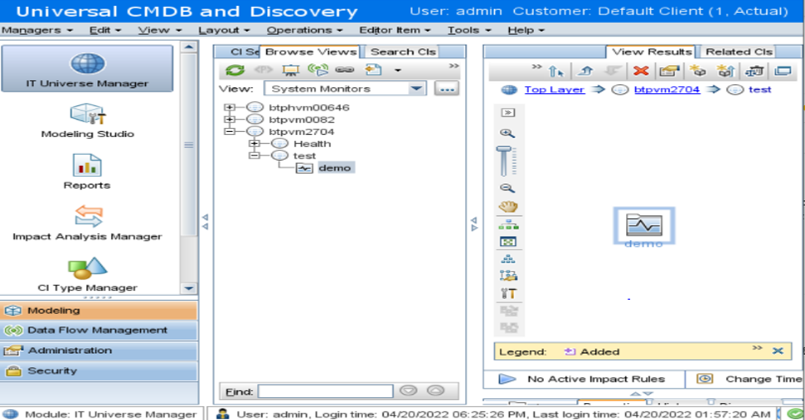Open Modeling Studio

point(87,121)
